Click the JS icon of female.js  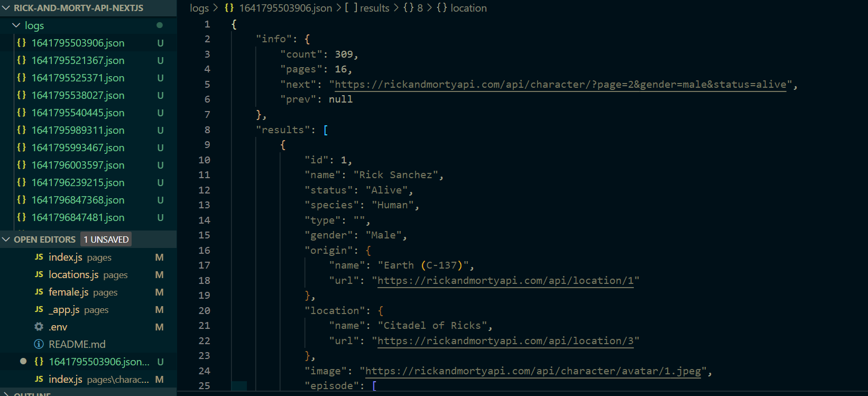(x=39, y=292)
